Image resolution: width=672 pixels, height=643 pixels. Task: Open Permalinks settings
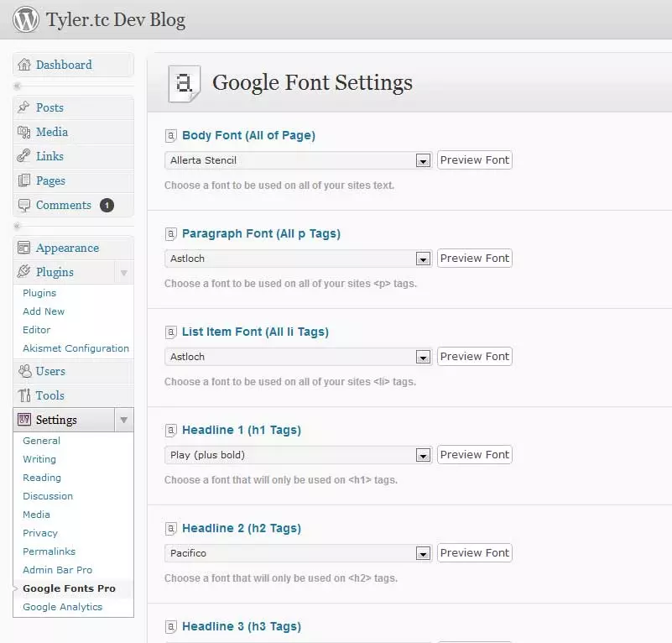(x=49, y=552)
